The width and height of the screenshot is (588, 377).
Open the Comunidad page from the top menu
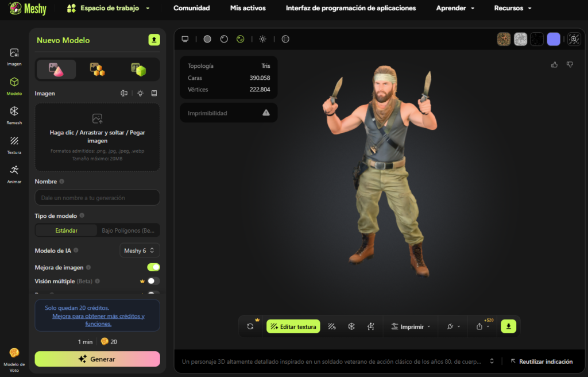(192, 8)
